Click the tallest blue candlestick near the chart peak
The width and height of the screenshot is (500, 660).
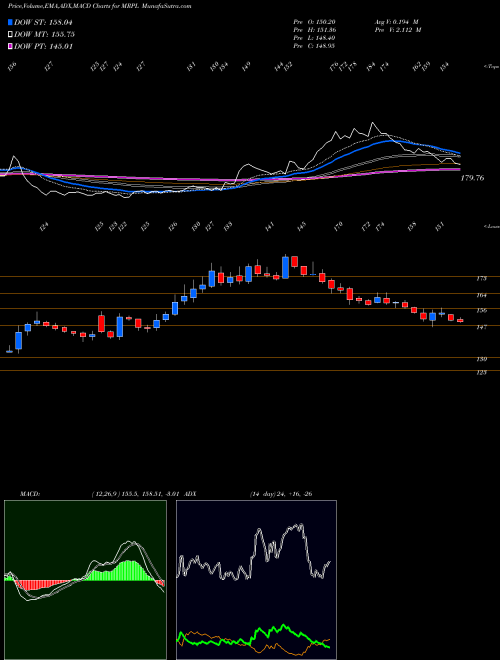[286, 267]
